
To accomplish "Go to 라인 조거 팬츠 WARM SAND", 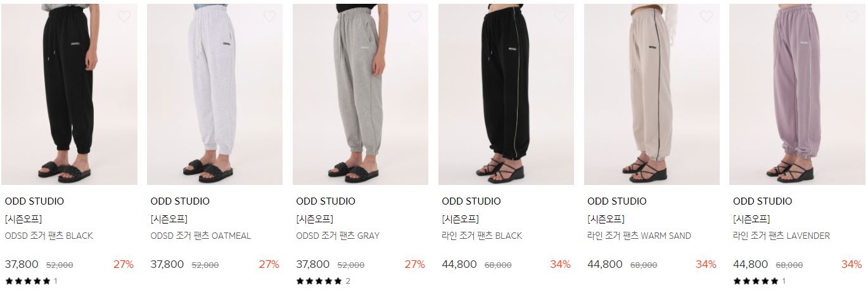I will (x=639, y=236).
